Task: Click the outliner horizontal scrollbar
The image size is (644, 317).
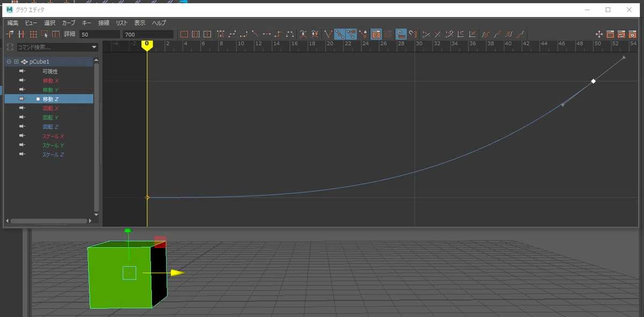Action: pos(49,220)
